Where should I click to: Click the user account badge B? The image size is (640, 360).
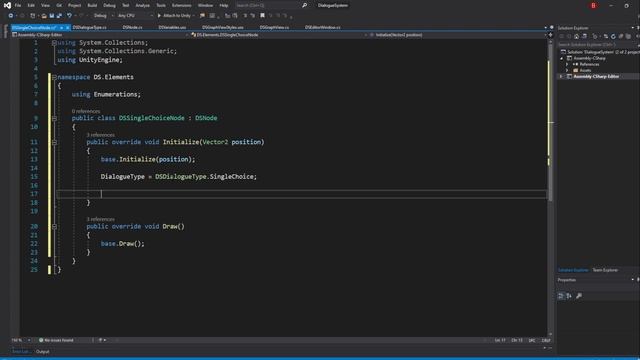[x=593, y=5]
